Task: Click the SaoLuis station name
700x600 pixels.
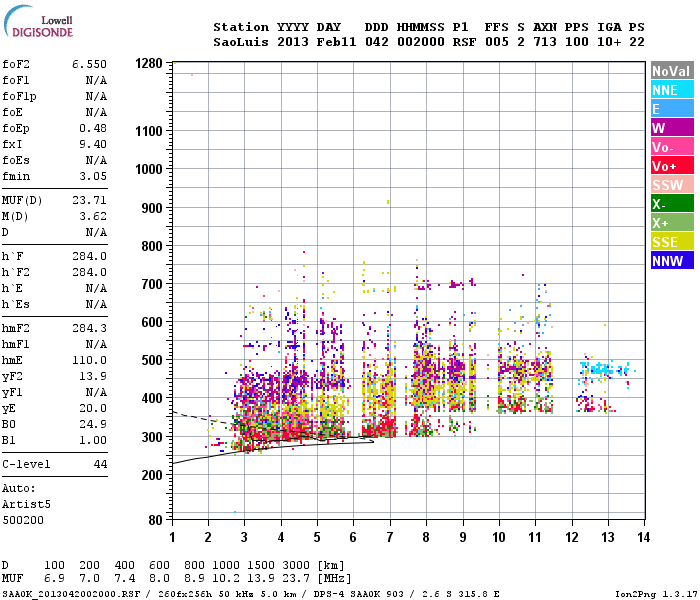Action: pyautogui.click(x=241, y=42)
